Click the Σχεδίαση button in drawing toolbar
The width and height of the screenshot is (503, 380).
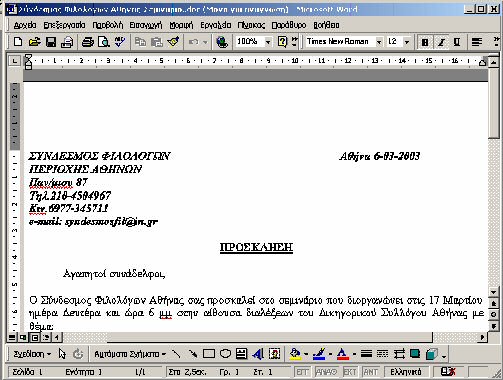pos(32,354)
